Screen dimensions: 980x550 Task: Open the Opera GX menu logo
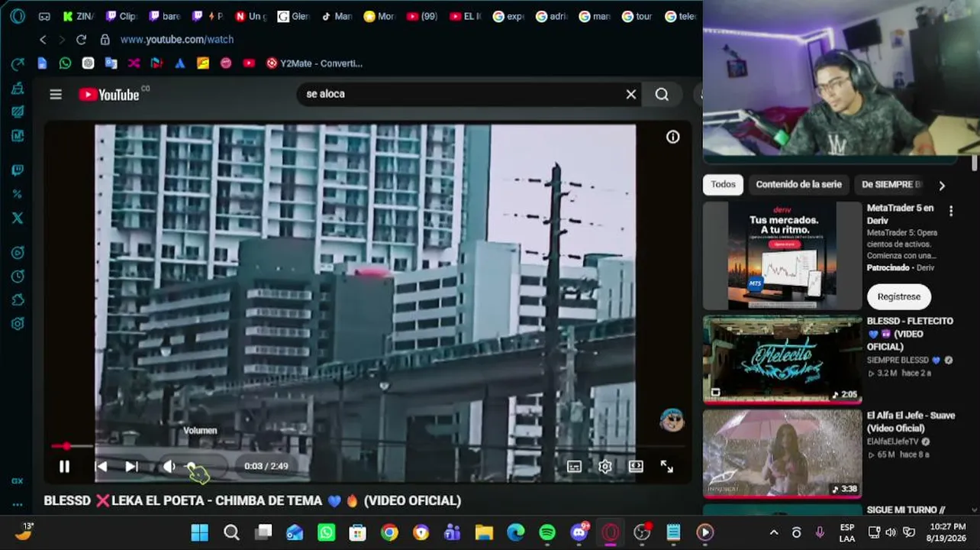(x=18, y=16)
